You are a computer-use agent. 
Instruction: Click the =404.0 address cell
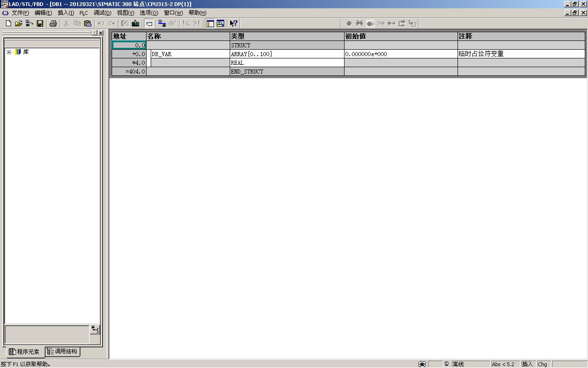tap(129, 71)
